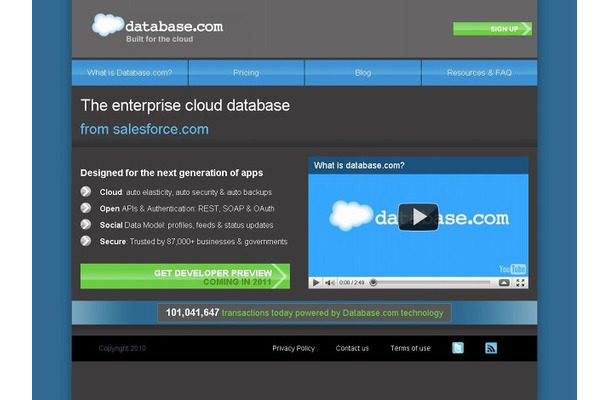The width and height of the screenshot is (610, 400).
Task: Click the YouTube logo on video
Action: point(512,269)
